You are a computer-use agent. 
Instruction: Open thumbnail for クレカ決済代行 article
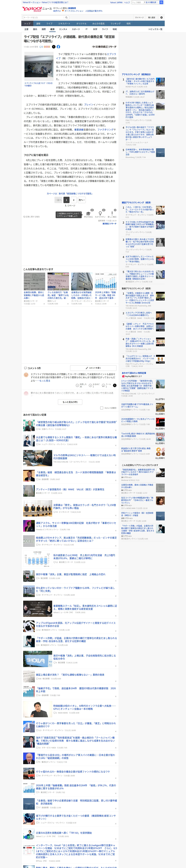pos(58,281)
